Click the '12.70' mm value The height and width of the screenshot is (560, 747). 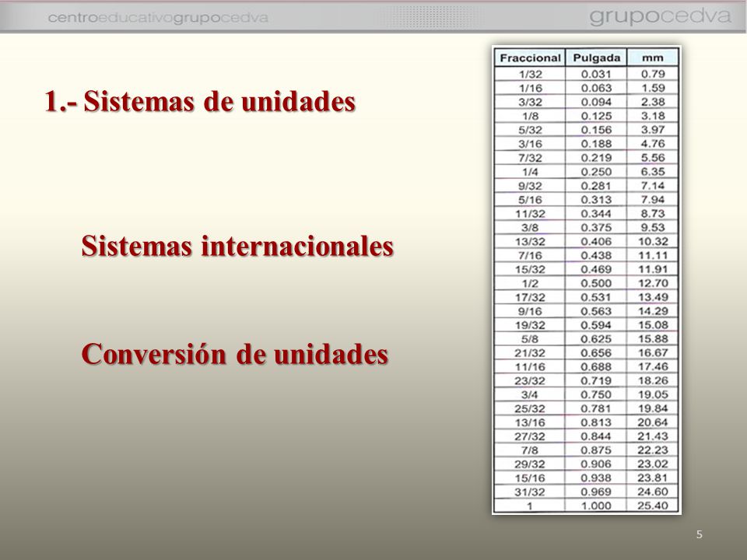(653, 284)
